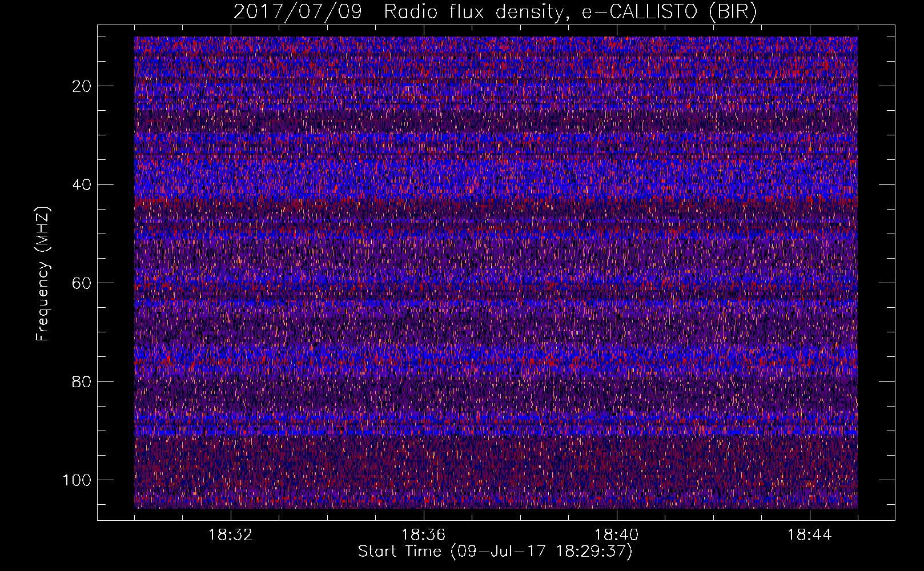The height and width of the screenshot is (571, 924).
Task: Click the "60" frequency tick label
Action: pos(82,283)
